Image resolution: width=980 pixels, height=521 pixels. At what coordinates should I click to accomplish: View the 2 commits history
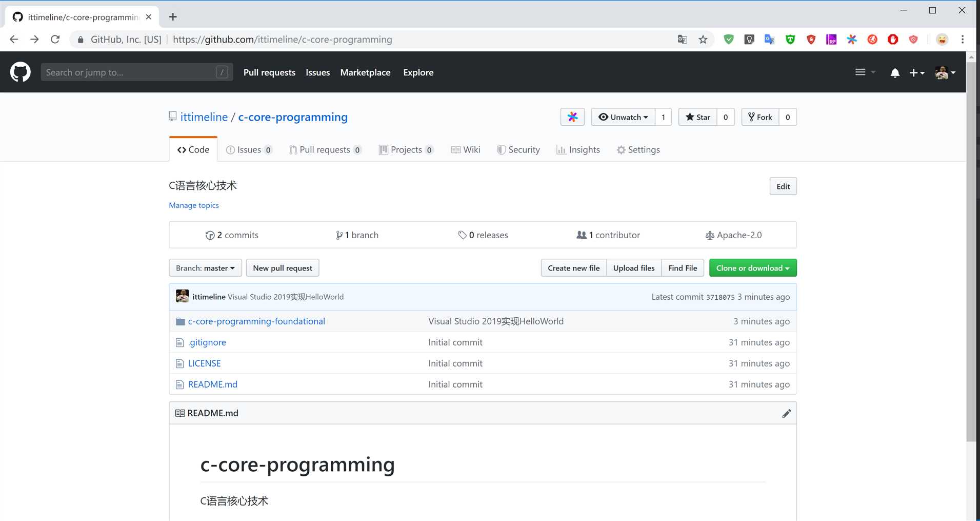point(232,235)
